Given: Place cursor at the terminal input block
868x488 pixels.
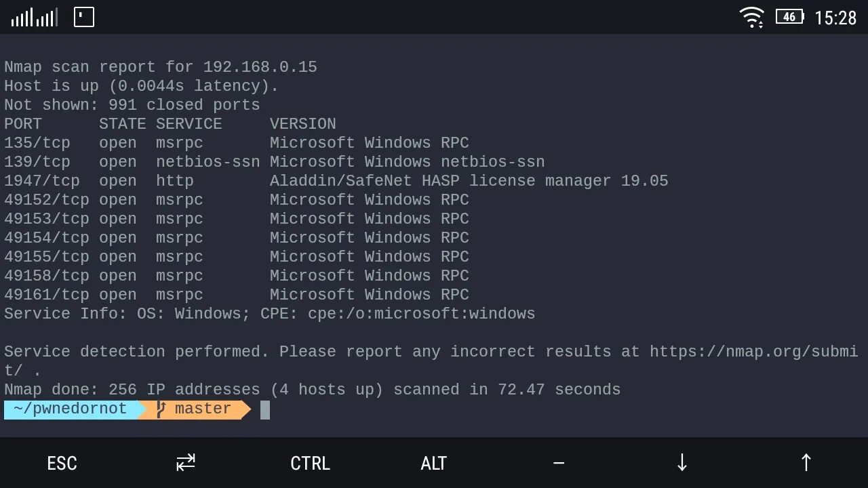Looking at the screenshot, I should (265, 409).
